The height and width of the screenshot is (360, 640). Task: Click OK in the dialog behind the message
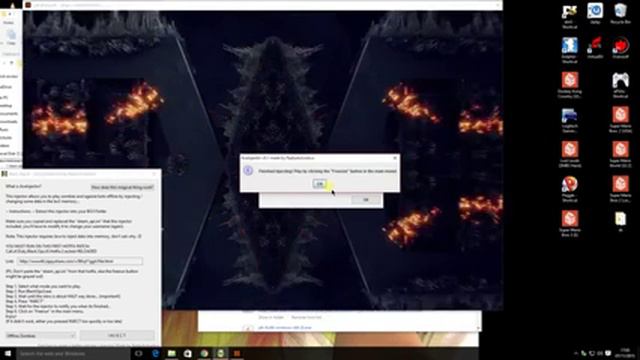[x=366, y=200]
